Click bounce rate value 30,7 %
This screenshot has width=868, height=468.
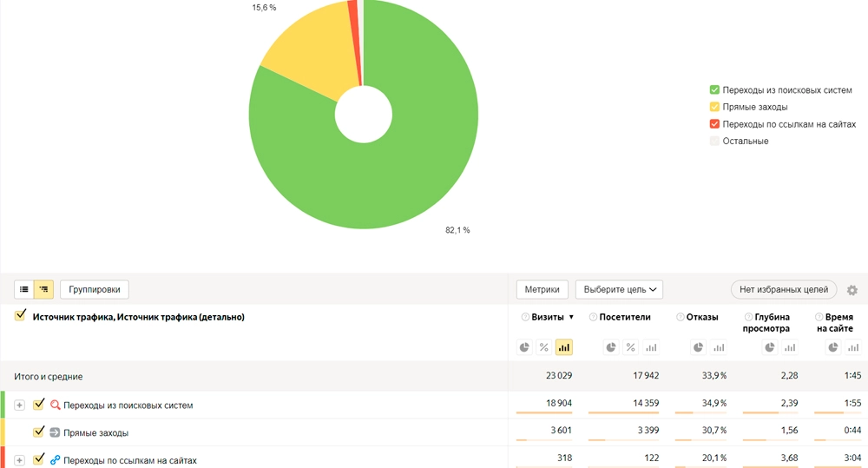pyautogui.click(x=714, y=431)
